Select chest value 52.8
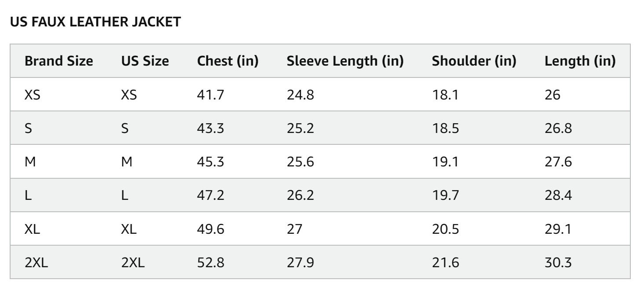The image size is (644, 291). (x=210, y=263)
